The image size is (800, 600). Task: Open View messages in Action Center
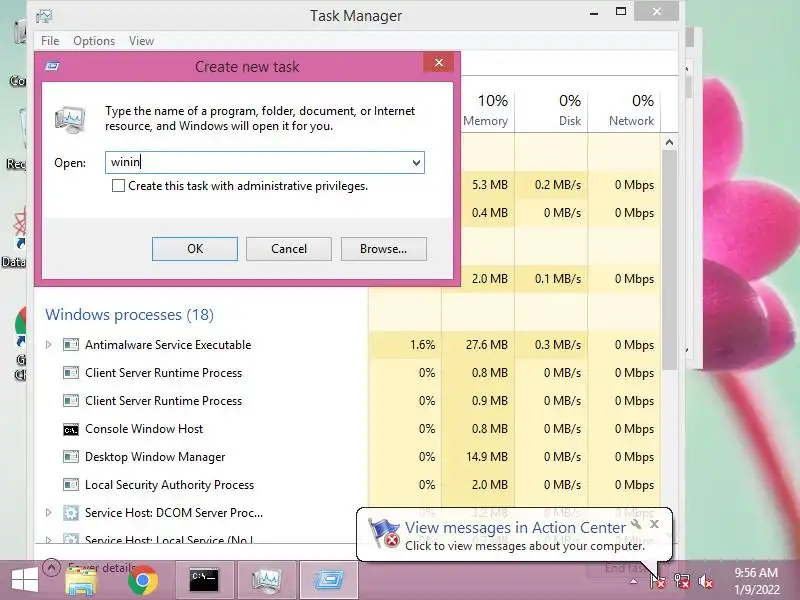(x=515, y=528)
